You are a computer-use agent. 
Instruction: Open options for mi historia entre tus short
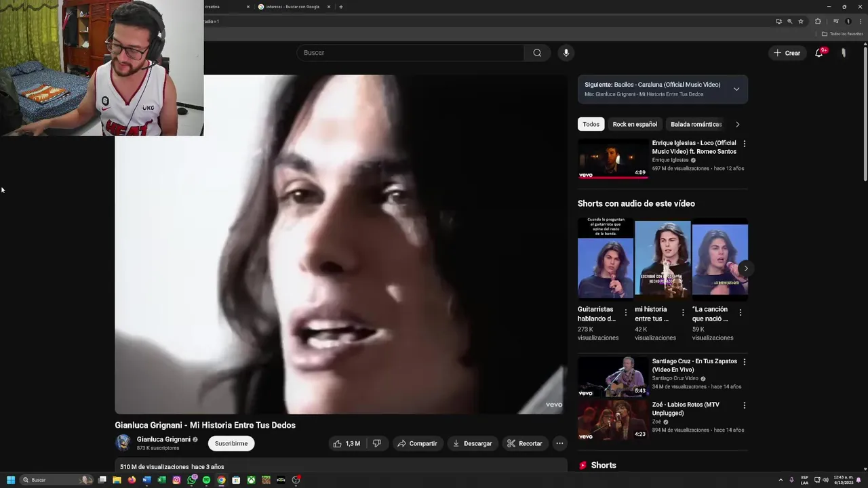pos(683,312)
